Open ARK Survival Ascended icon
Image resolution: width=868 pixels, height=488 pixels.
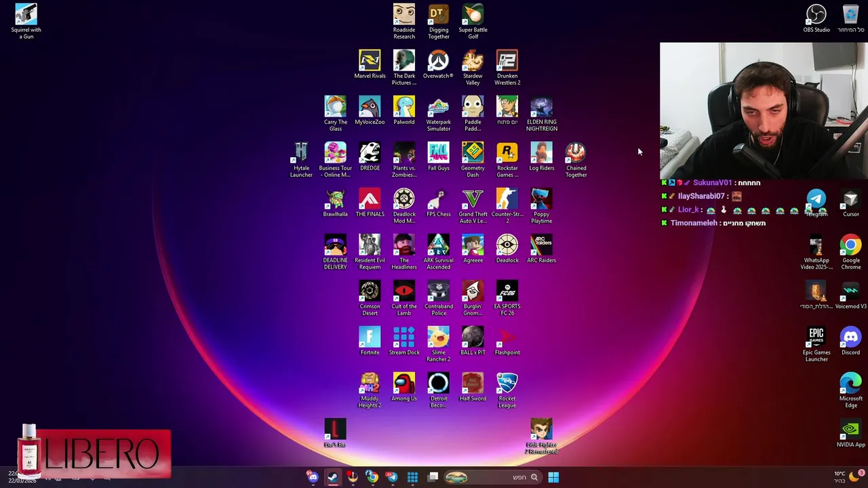(x=439, y=251)
